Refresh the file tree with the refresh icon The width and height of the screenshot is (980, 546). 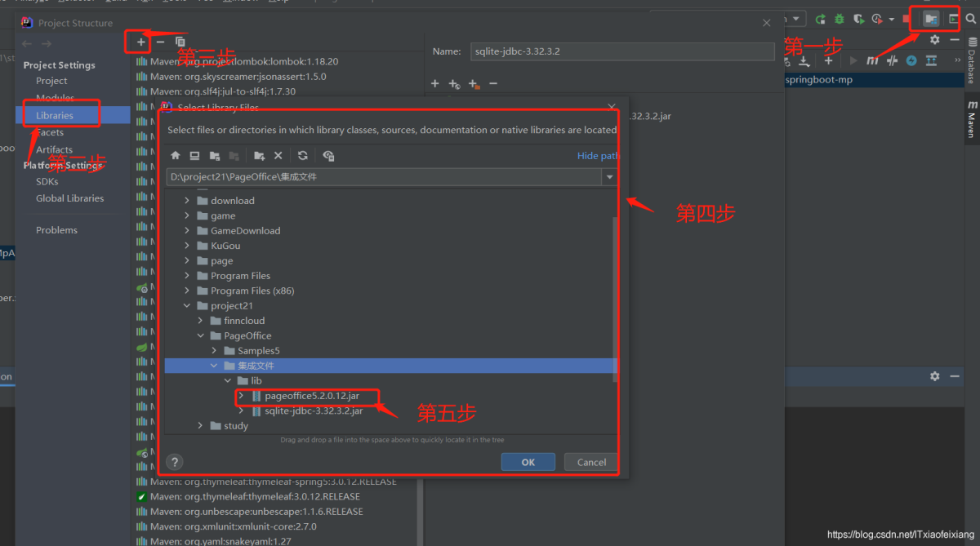[x=303, y=155]
